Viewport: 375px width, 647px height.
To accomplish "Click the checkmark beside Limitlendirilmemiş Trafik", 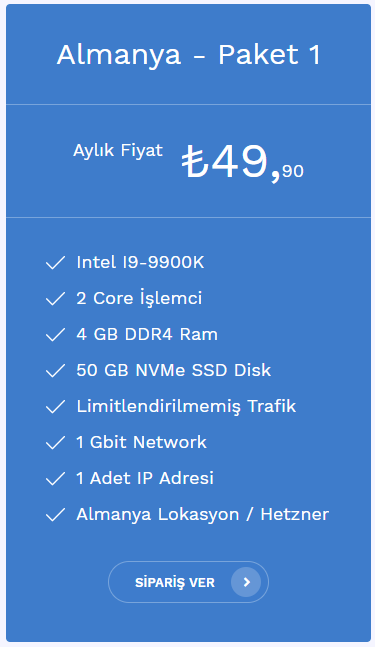I will click(x=55, y=406).
